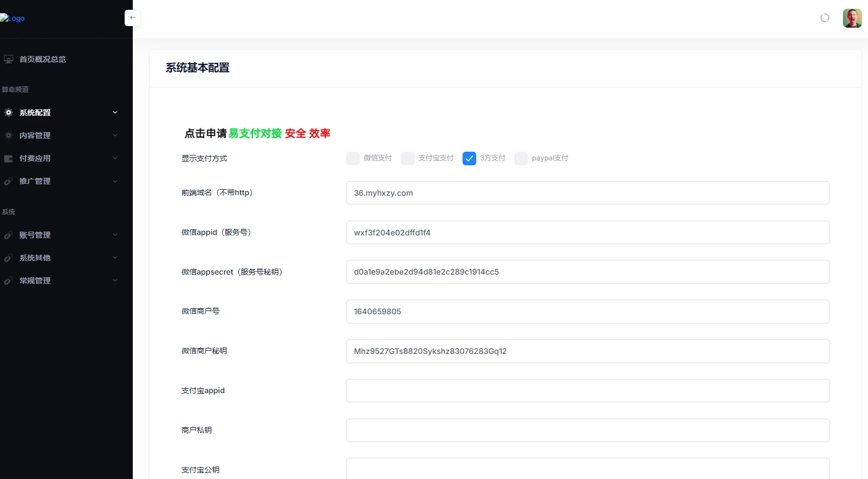The image size is (868, 479).
Task: Uncheck the 3方支付 checkbox
Action: tap(469, 158)
